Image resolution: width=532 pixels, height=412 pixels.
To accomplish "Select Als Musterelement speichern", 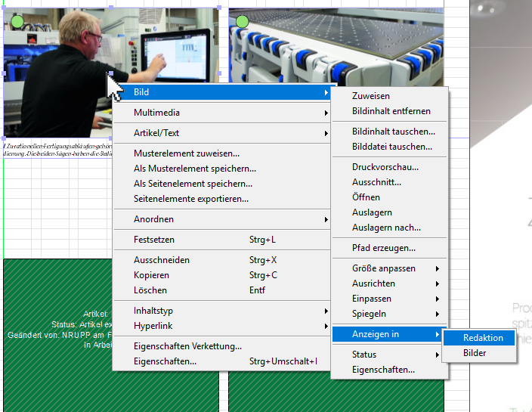I will (x=194, y=169).
